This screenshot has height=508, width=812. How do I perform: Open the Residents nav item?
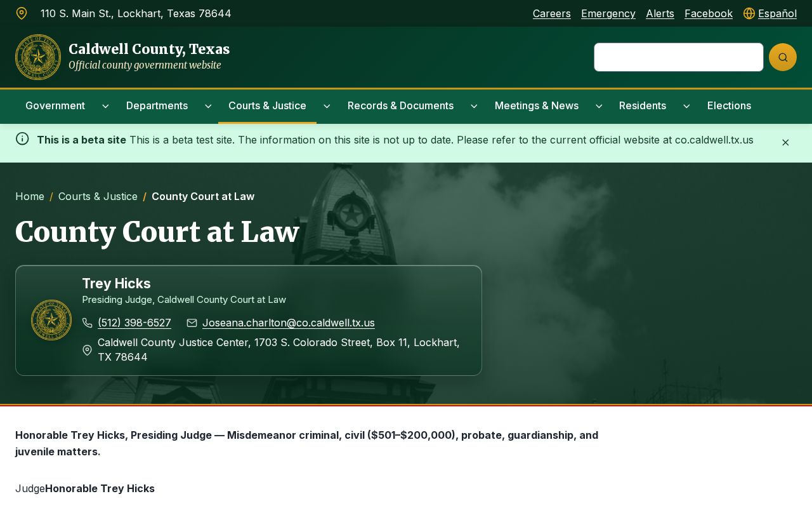tap(643, 105)
